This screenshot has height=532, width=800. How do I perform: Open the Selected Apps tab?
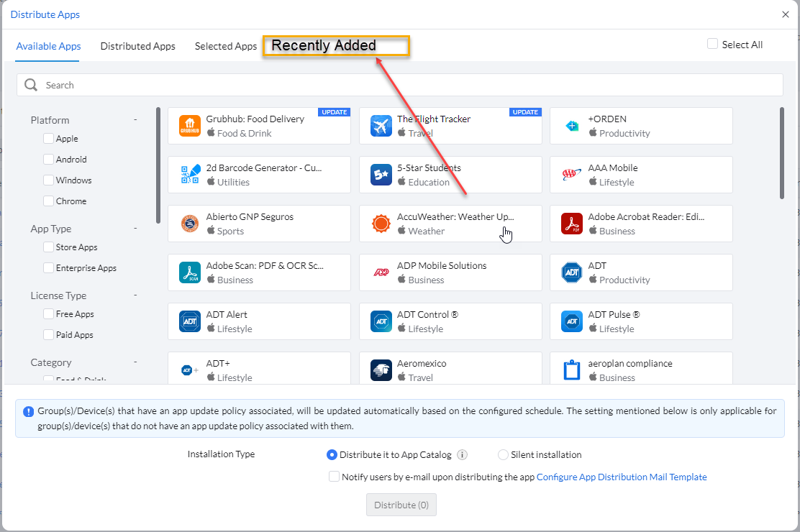tap(225, 47)
